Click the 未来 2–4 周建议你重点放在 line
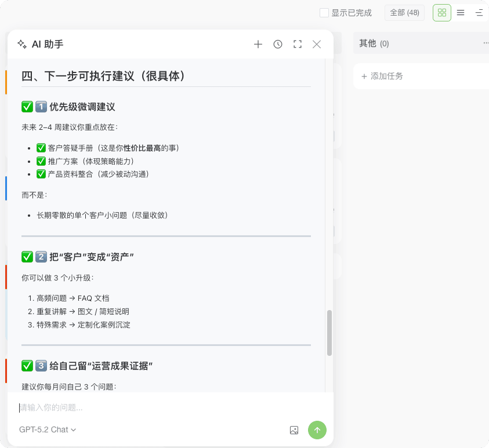The image size is (489, 448). tap(70, 127)
